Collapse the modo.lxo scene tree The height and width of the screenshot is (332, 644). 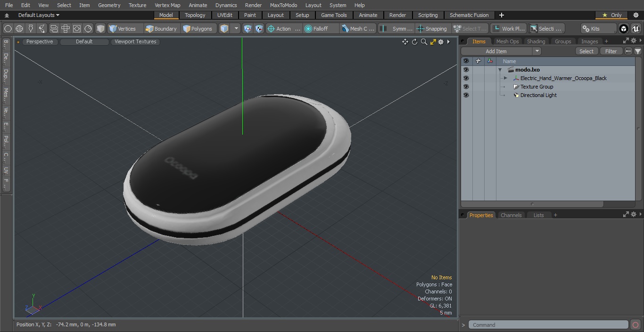[x=500, y=70]
